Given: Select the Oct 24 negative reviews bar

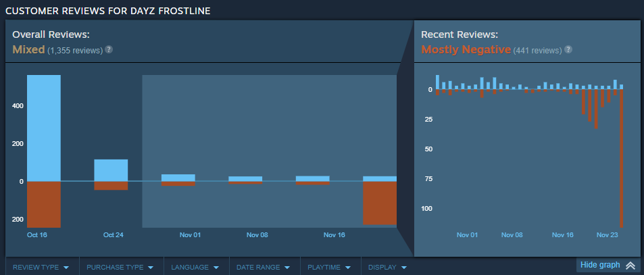Looking at the screenshot, I should (111, 186).
